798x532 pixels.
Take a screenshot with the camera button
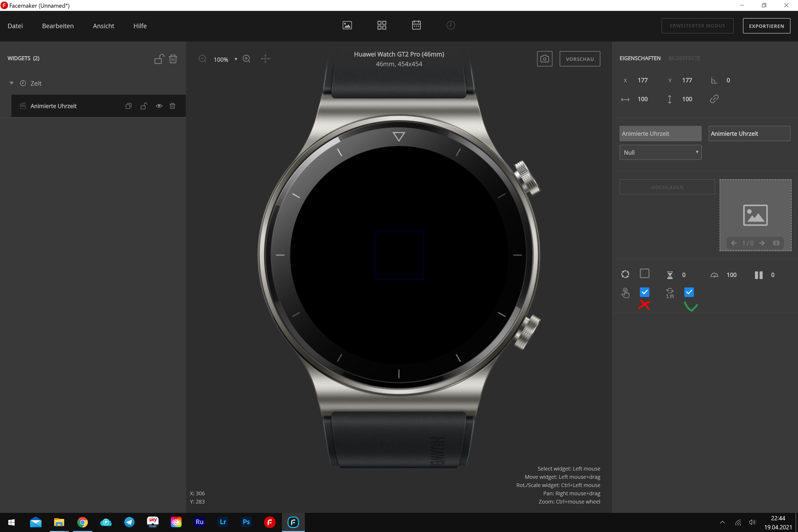pos(544,59)
